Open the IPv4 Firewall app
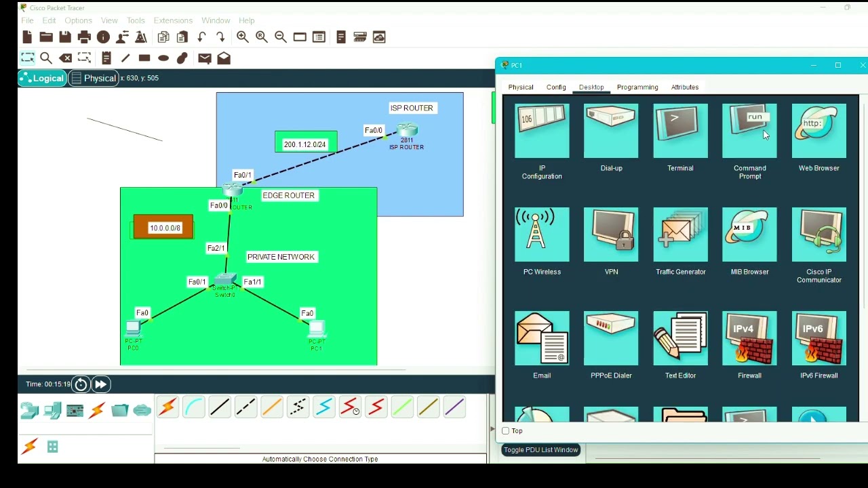Screen dimensions: 868x488 [x=749, y=338]
